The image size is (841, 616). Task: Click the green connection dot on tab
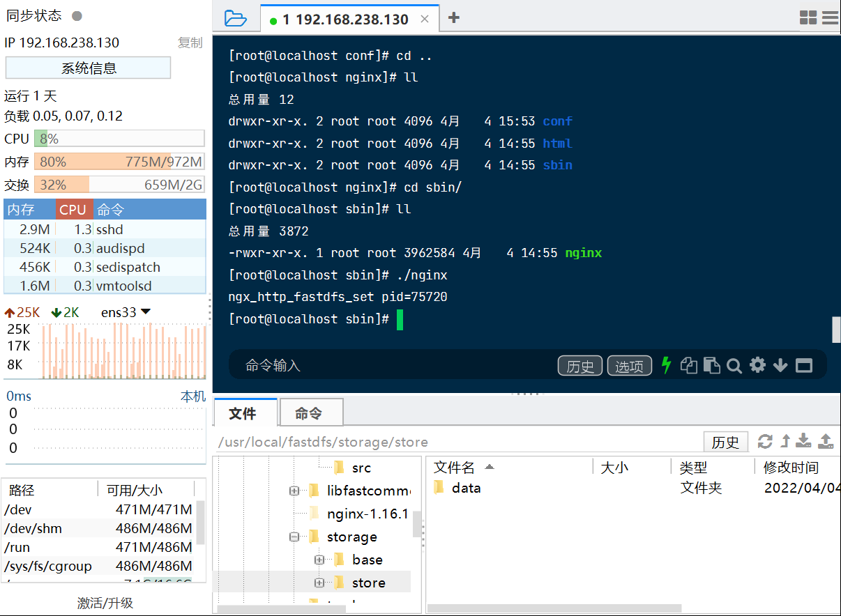point(273,20)
